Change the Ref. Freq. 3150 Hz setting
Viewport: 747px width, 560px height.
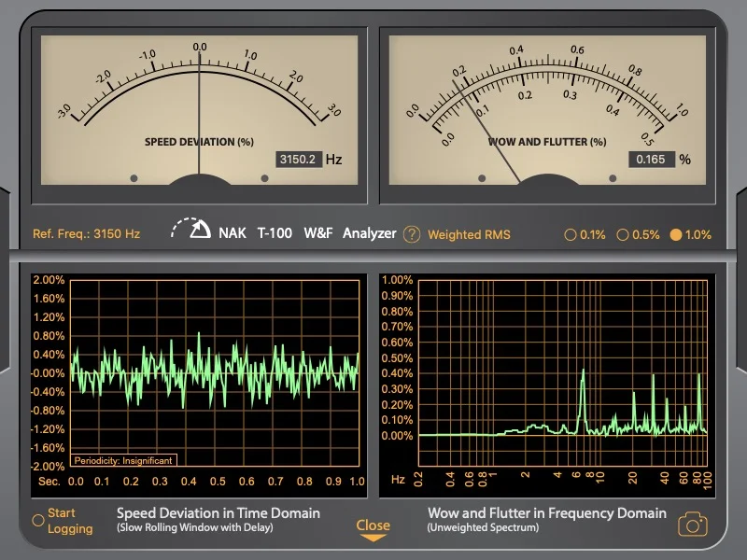pyautogui.click(x=86, y=234)
